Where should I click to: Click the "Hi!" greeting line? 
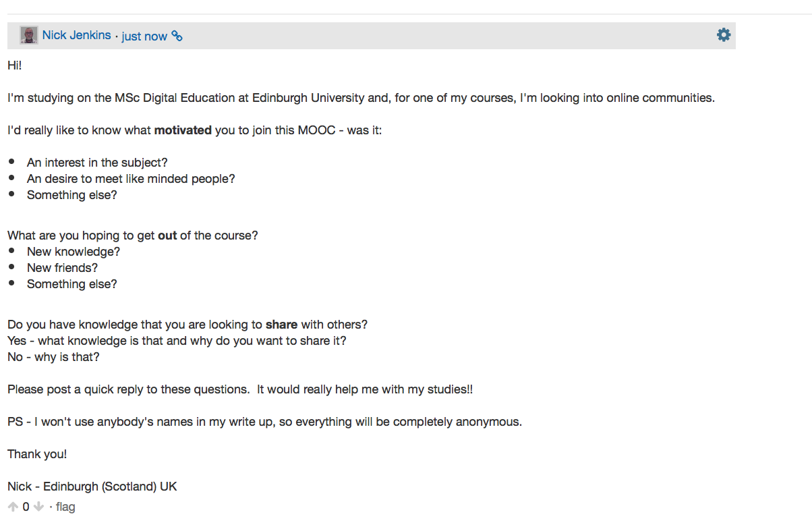click(15, 65)
